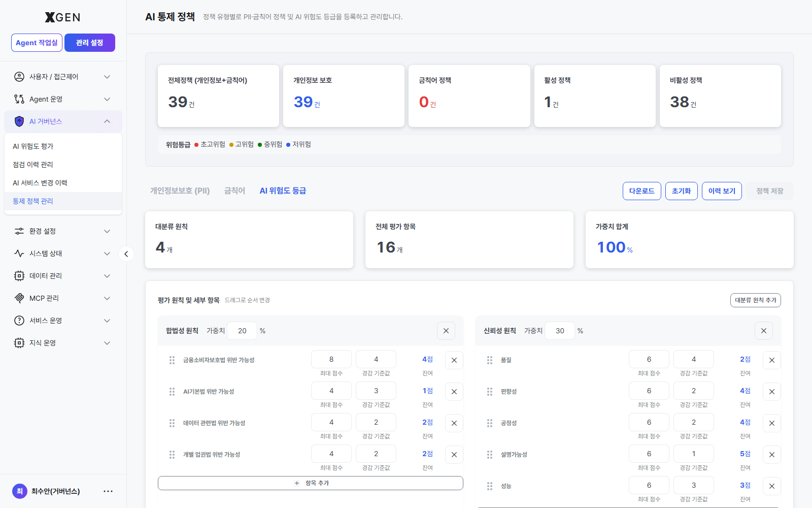Delete the 편향성 item
Image resolution: width=812 pixels, height=508 pixels.
click(772, 392)
